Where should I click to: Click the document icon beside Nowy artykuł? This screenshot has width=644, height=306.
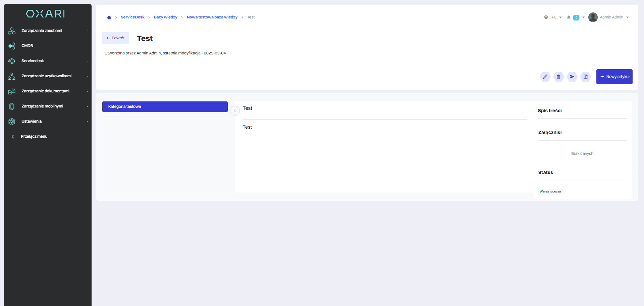[585, 77]
